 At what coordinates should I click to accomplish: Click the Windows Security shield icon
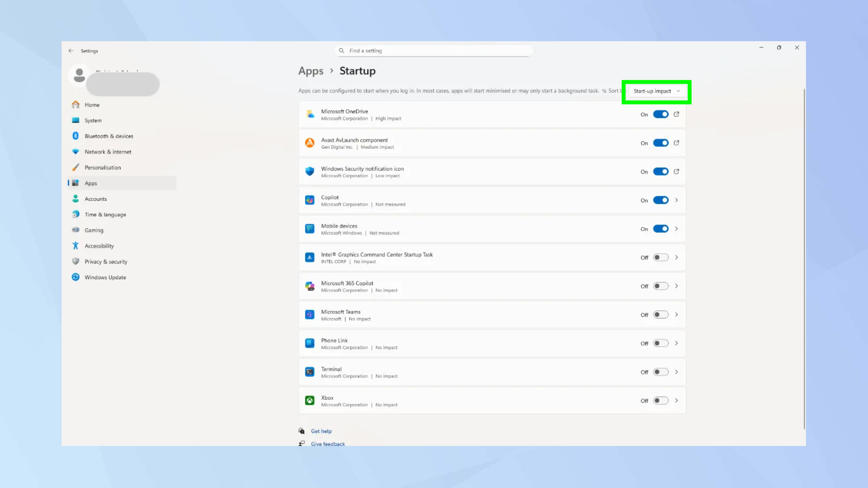tap(309, 171)
